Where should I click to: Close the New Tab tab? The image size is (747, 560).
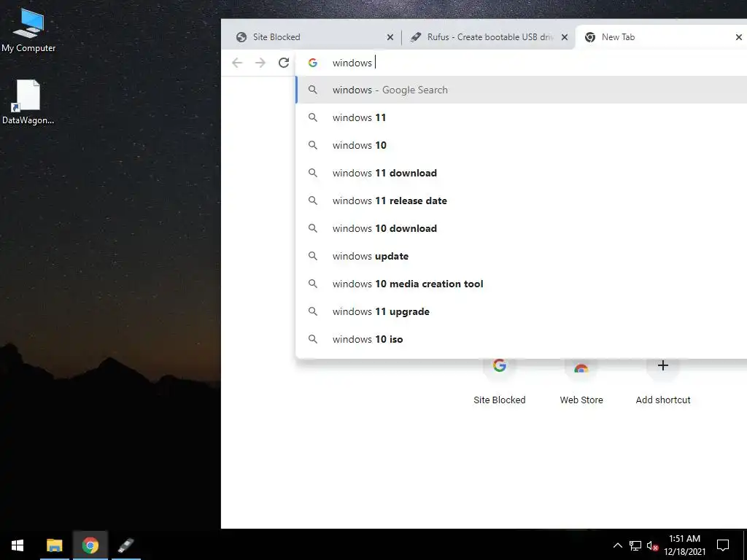point(738,37)
